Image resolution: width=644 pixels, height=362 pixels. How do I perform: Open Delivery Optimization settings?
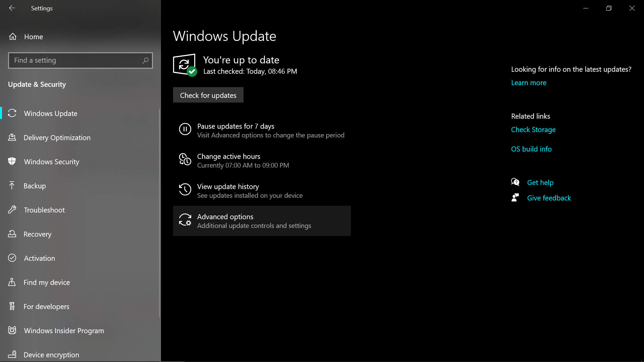[x=80, y=137]
